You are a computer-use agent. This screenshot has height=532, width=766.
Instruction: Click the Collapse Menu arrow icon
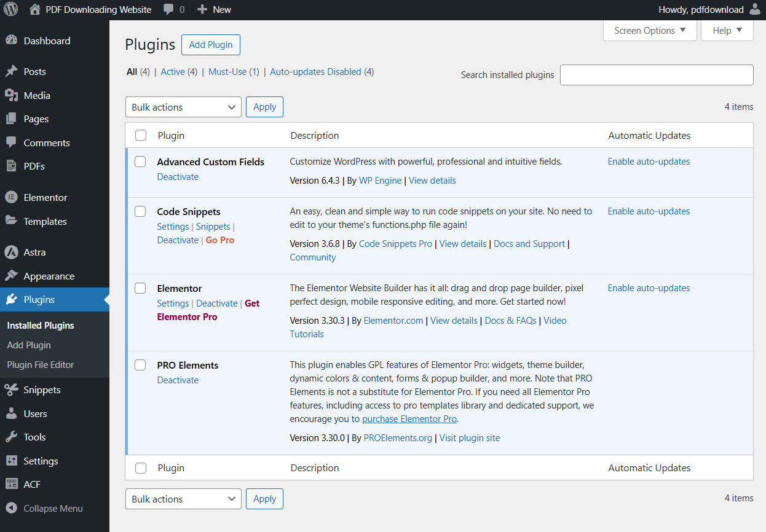[x=11, y=508]
